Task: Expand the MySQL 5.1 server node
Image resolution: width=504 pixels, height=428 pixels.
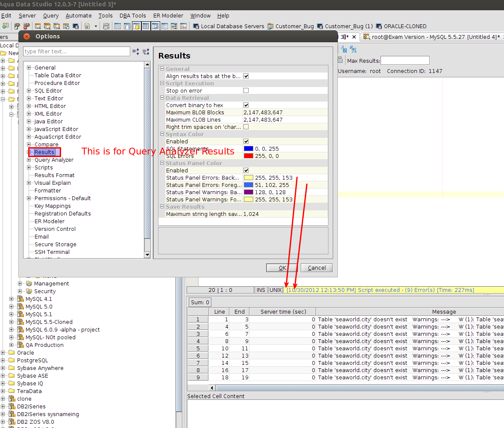Action: click(11, 314)
